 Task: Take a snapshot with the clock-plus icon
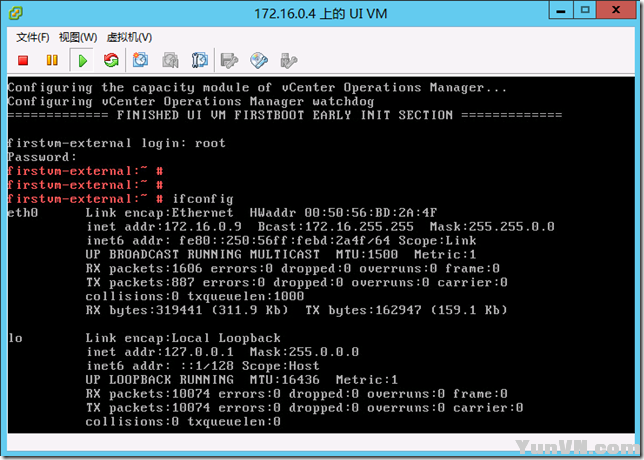[140, 60]
